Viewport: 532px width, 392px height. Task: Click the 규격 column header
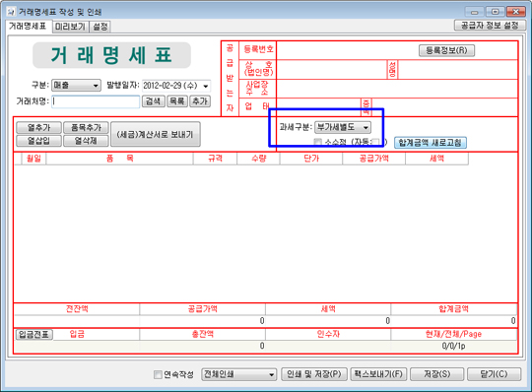(215, 159)
